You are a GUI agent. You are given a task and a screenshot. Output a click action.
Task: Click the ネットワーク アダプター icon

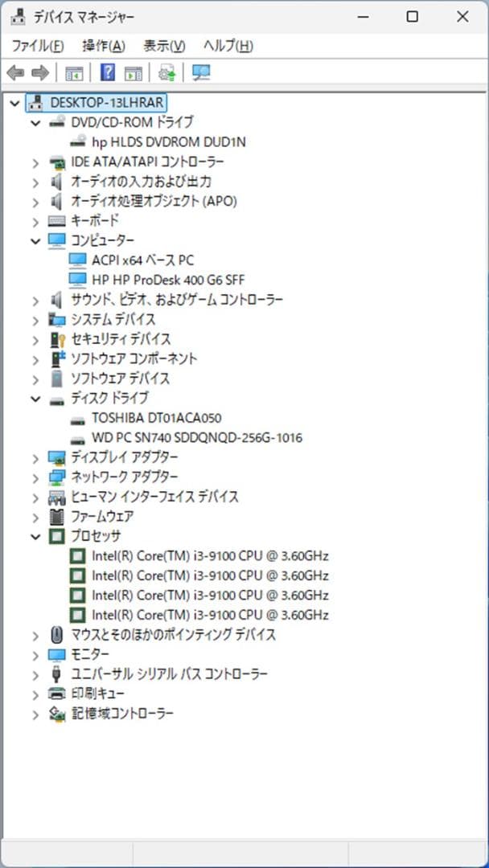click(x=57, y=477)
